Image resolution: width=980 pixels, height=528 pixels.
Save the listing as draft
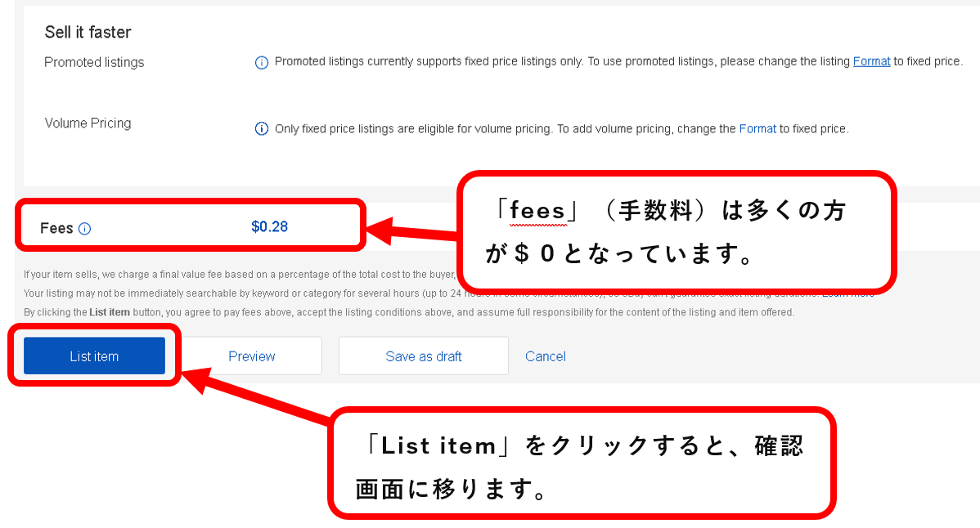pyautogui.click(x=423, y=356)
